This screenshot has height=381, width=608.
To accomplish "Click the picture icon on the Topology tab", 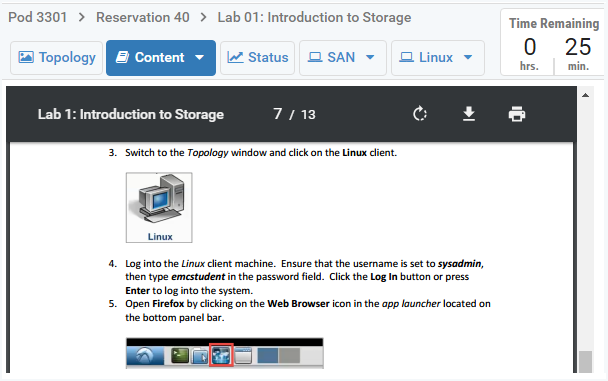I will pyautogui.click(x=26, y=57).
